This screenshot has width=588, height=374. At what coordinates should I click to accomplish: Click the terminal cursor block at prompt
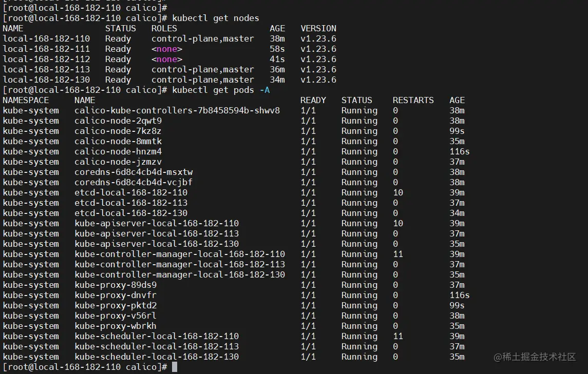click(x=175, y=367)
